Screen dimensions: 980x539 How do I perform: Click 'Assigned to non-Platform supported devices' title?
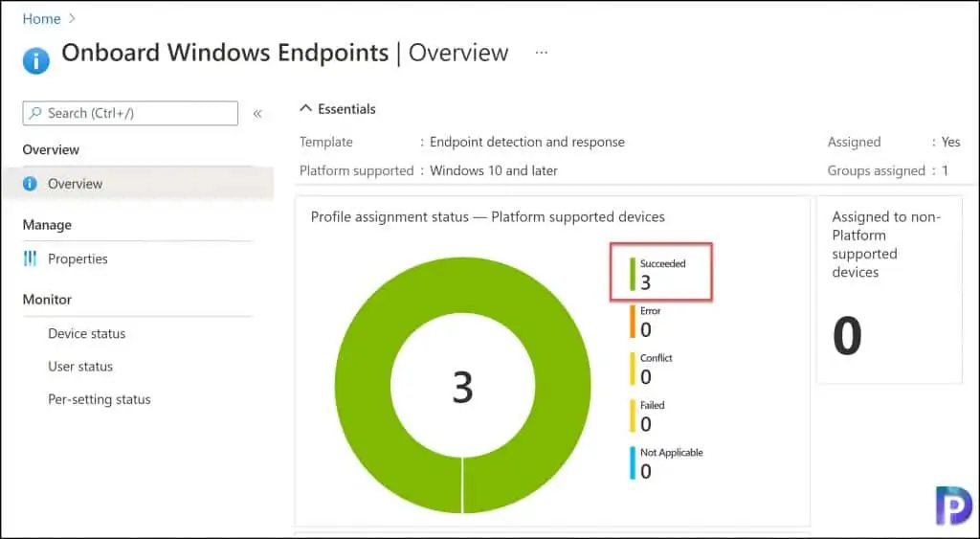[886, 244]
